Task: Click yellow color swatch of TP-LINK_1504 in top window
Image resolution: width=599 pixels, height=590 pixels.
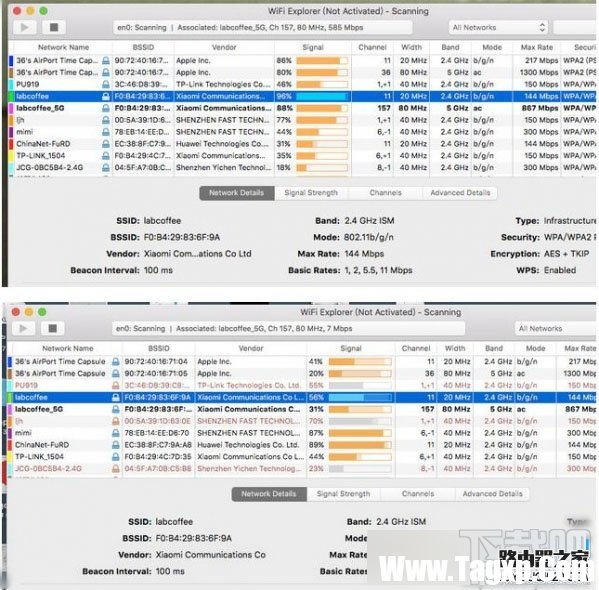Action: pyautogui.click(x=11, y=156)
